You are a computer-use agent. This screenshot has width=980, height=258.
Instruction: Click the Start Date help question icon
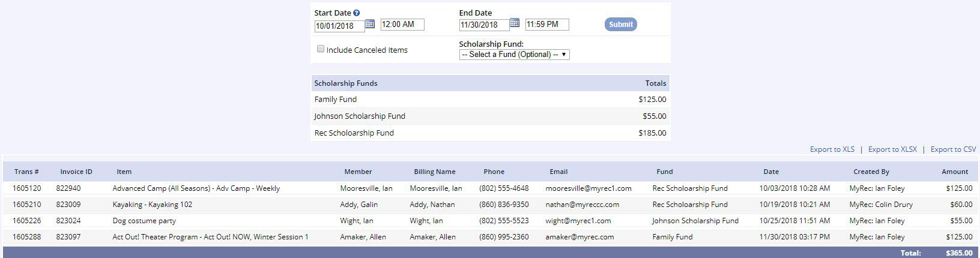tap(357, 13)
